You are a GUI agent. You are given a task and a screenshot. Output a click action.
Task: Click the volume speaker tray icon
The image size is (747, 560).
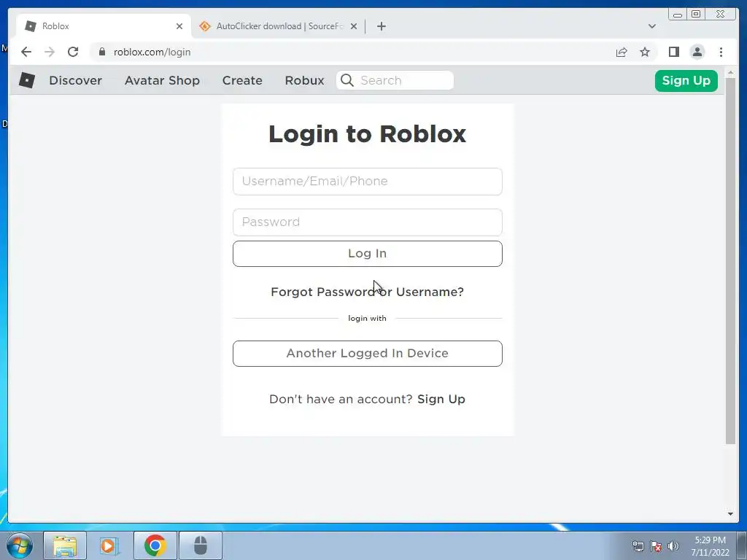point(673,546)
